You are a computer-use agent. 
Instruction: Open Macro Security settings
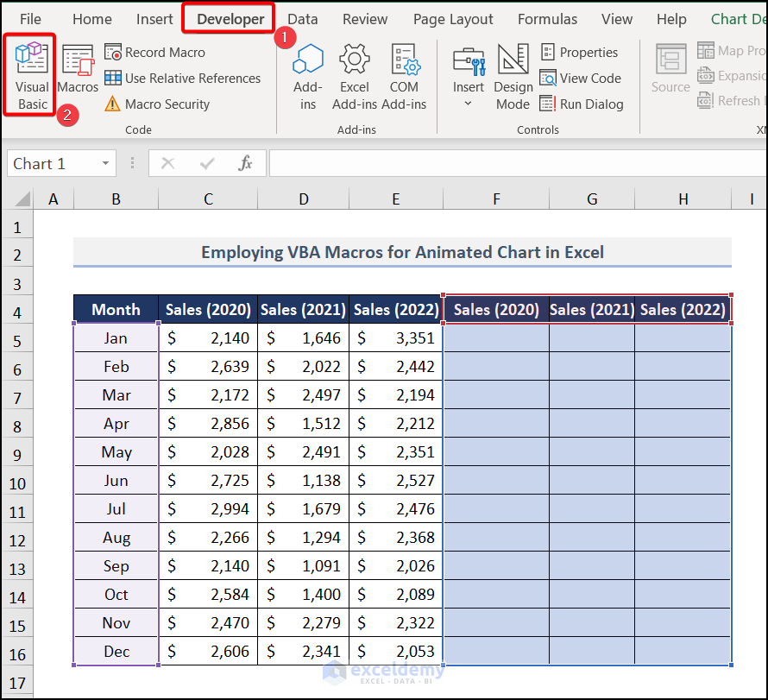point(157,104)
